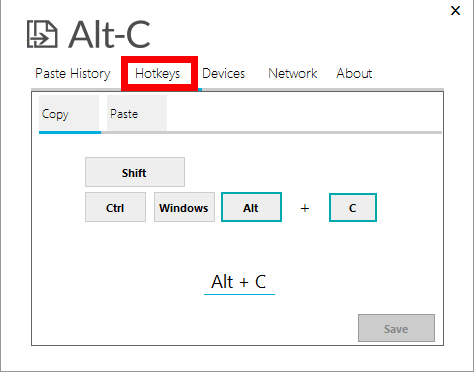
Task: Click the gray divider line beneath Copy/Paste tabs
Action: (271, 132)
